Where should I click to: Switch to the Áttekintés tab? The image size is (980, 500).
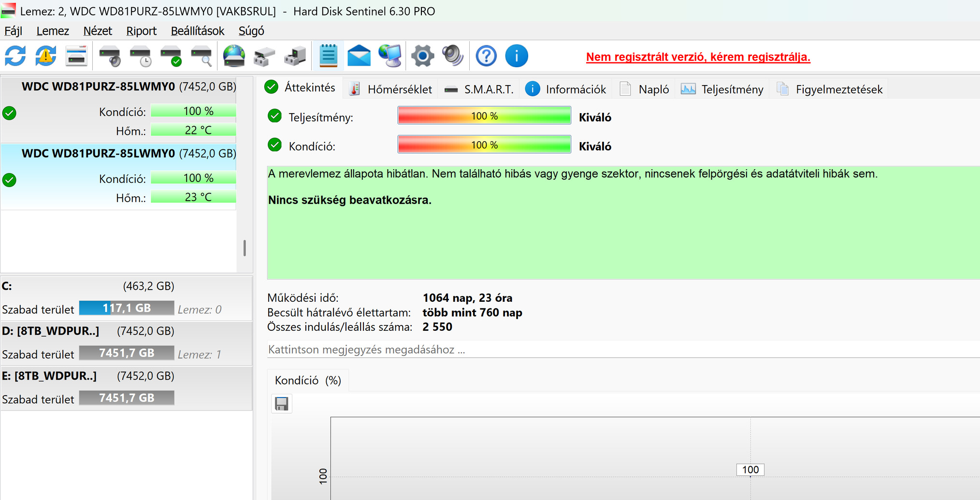click(301, 88)
